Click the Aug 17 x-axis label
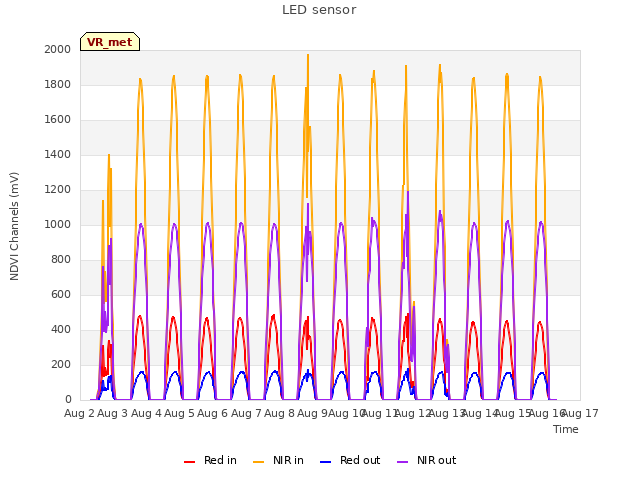Viewport: 640px width, 480px height. (581, 413)
